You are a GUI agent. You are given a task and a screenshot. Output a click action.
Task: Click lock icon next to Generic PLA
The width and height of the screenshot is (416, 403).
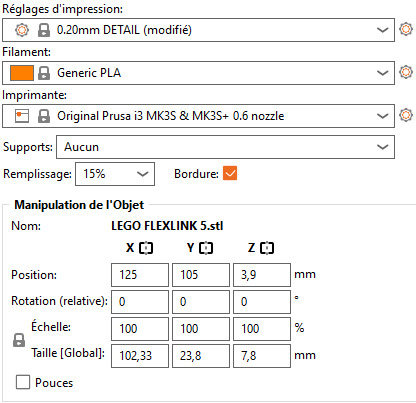[44, 73]
